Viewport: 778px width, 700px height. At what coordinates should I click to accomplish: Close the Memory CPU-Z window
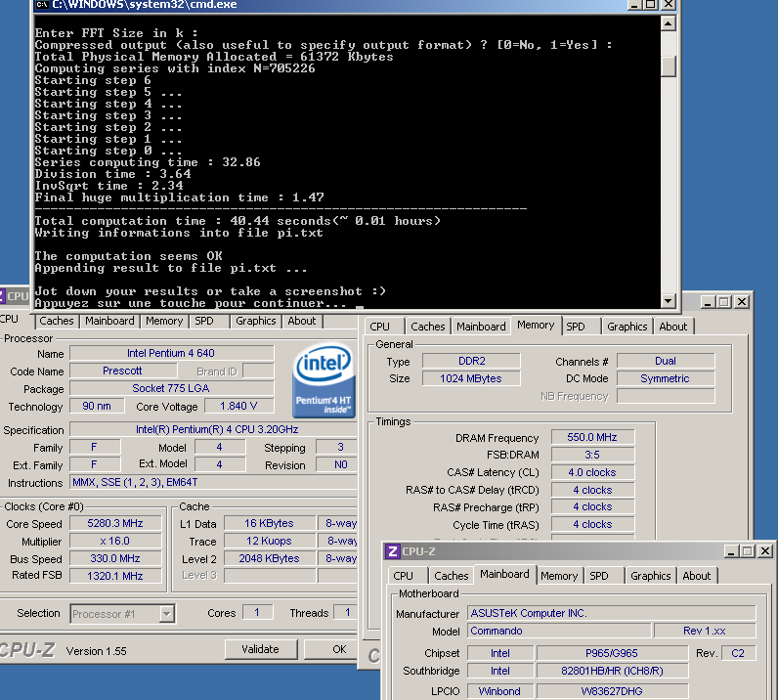coord(741,301)
